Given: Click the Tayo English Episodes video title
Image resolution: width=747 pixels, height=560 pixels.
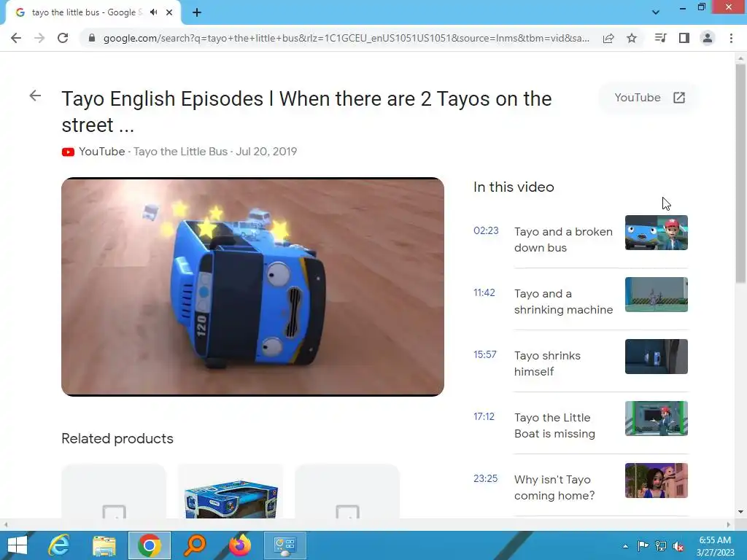Looking at the screenshot, I should (306, 112).
